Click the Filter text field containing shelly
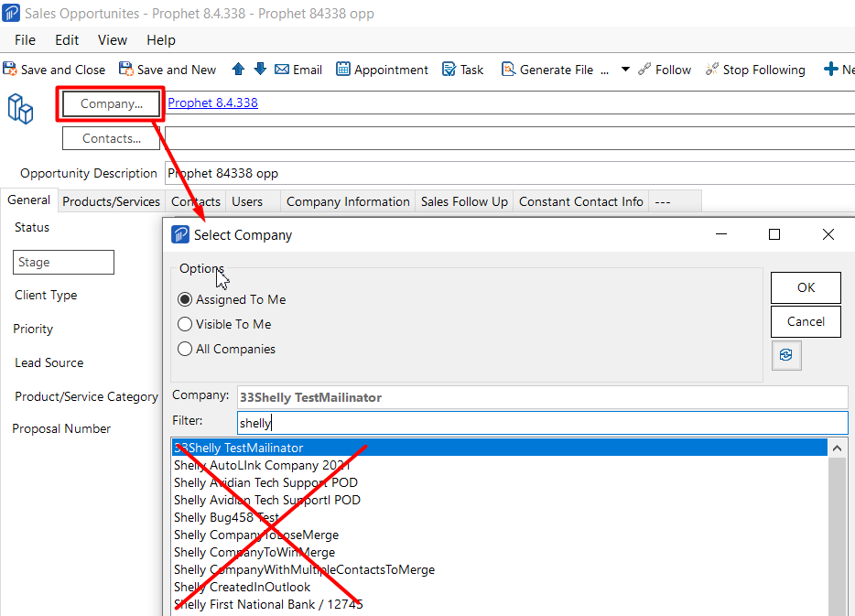This screenshot has width=855, height=616. 543,423
